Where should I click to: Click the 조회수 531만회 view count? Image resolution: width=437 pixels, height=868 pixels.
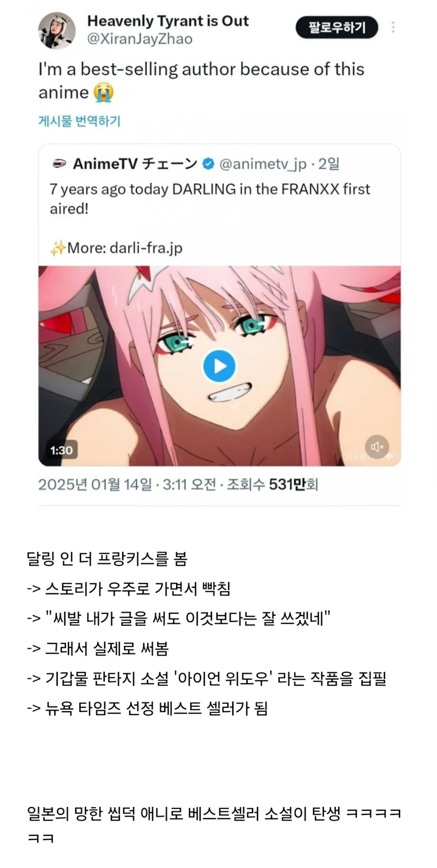click(272, 484)
